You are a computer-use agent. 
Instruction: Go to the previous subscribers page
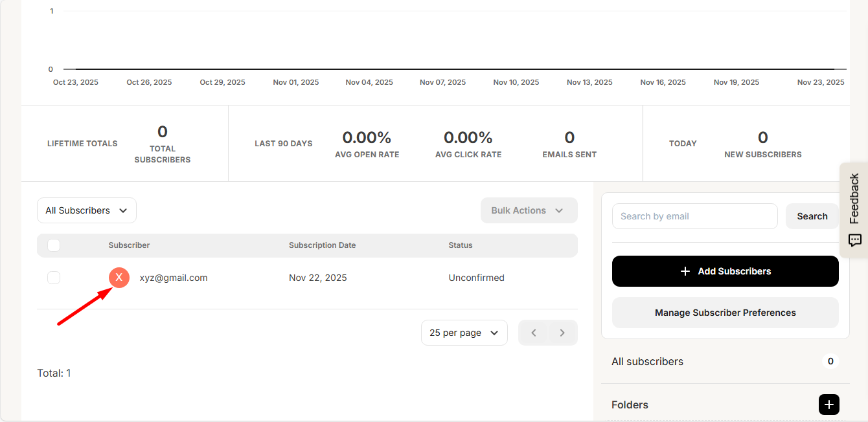(534, 333)
